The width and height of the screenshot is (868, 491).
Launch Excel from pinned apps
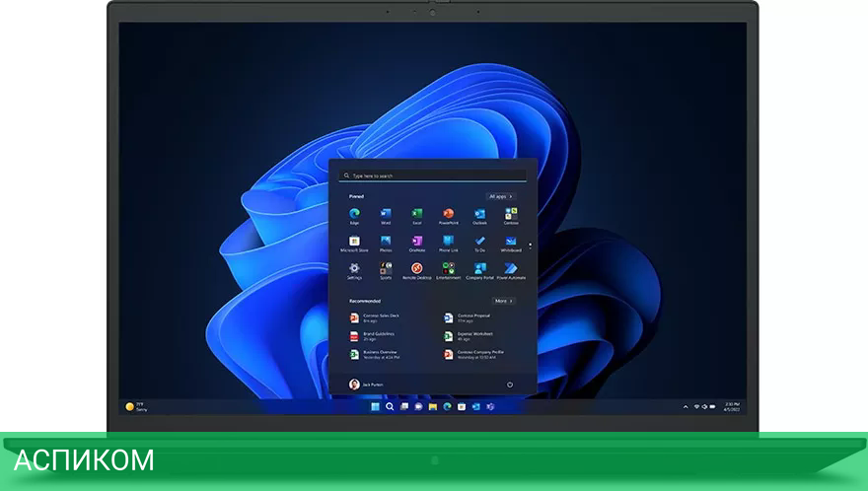pos(417,215)
